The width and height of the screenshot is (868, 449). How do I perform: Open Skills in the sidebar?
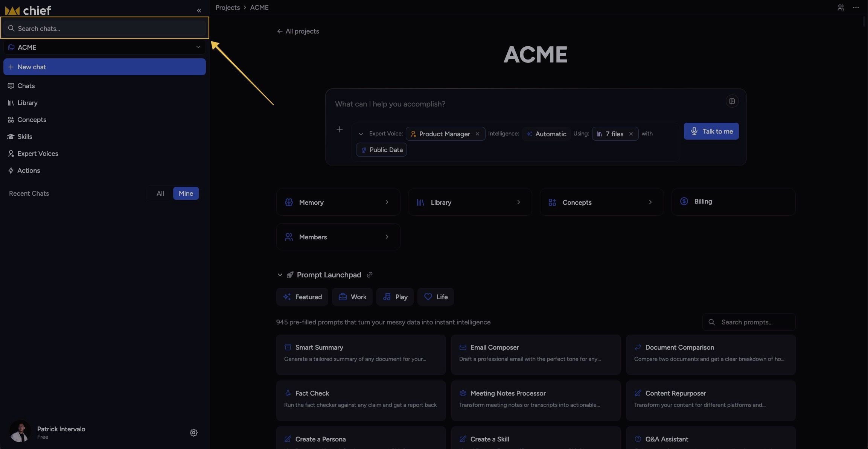105,137
